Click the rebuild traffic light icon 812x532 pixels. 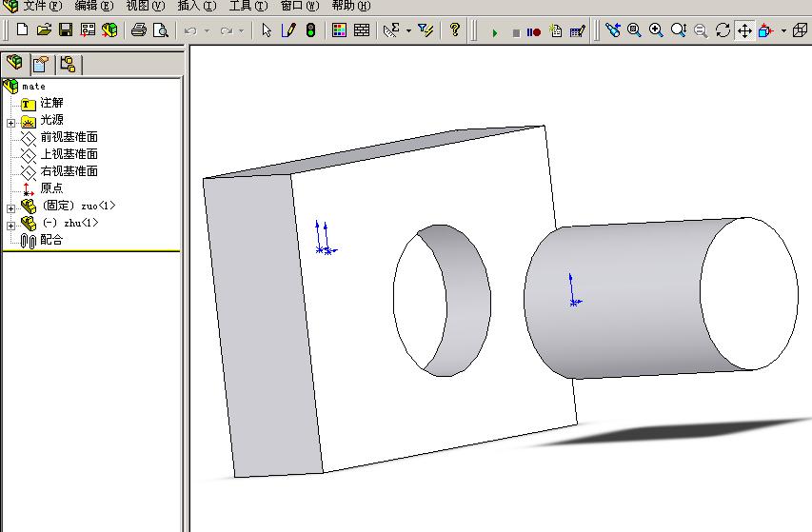(x=310, y=30)
